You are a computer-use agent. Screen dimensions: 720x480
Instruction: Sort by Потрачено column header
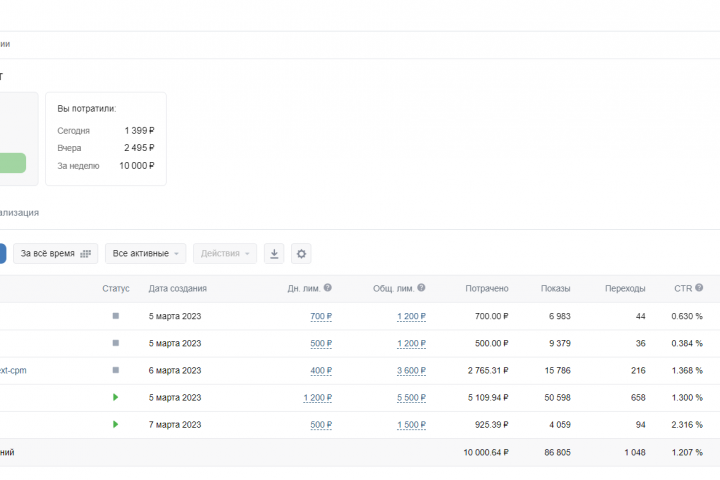coord(487,288)
